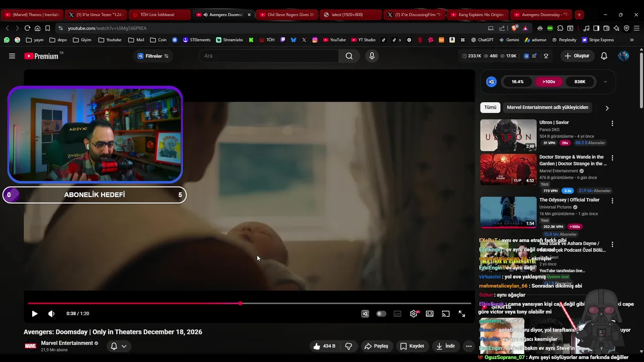Reload the page
This screenshot has height=362, width=644.
27,28
